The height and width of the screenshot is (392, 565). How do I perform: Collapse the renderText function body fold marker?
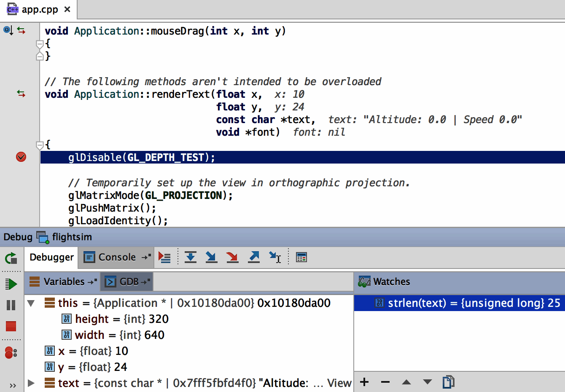point(39,145)
